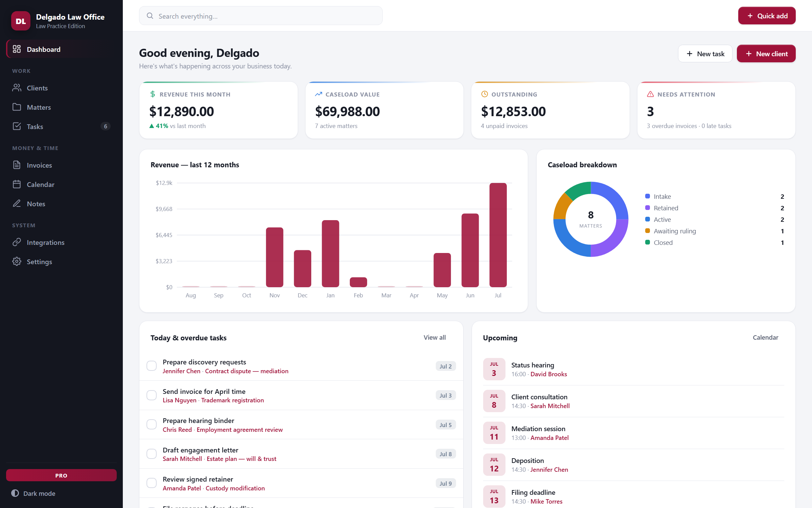The image size is (812, 508).
Task: Click the Retained purple legend swatch
Action: (648, 208)
